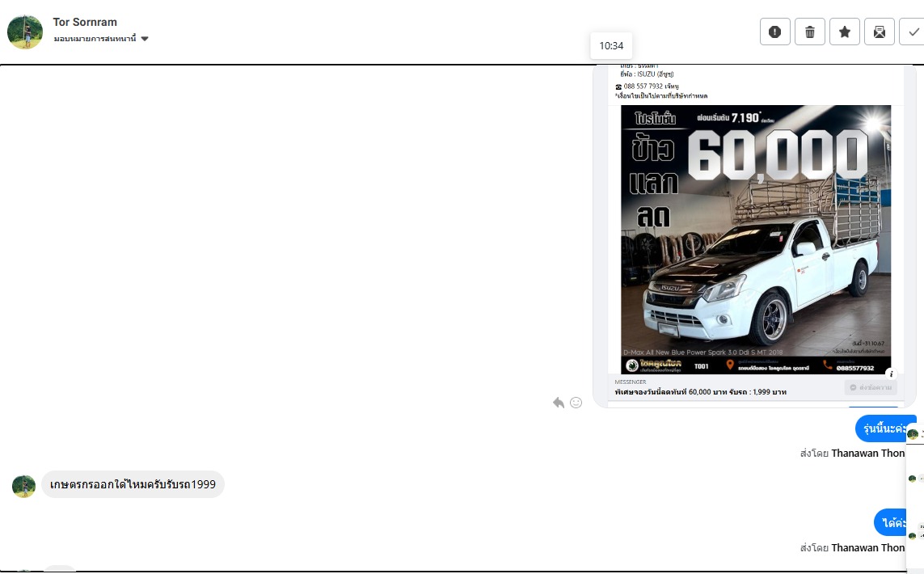924x574 pixels.
Task: Delete conversation using trash icon
Action: click(x=809, y=32)
